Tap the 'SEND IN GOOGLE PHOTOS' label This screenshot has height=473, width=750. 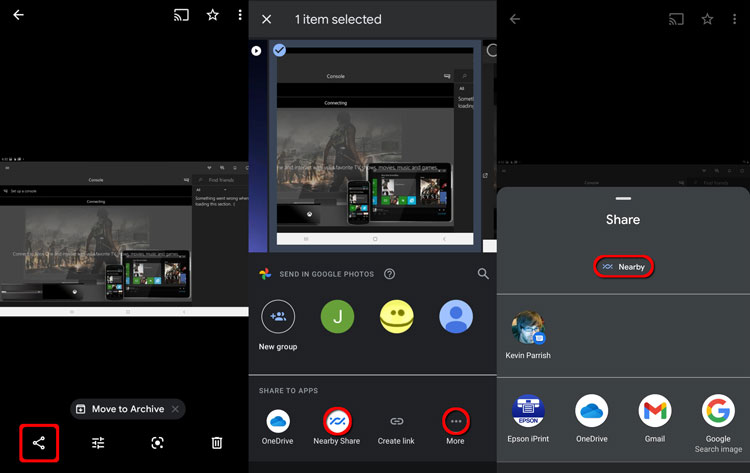click(327, 274)
